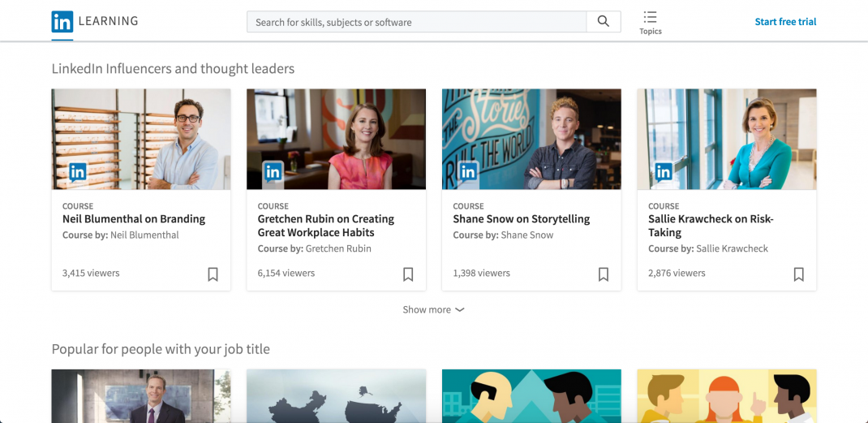The width and height of the screenshot is (868, 423).
Task: Save Shane Snow on Storytelling with bookmark
Action: 604,274
